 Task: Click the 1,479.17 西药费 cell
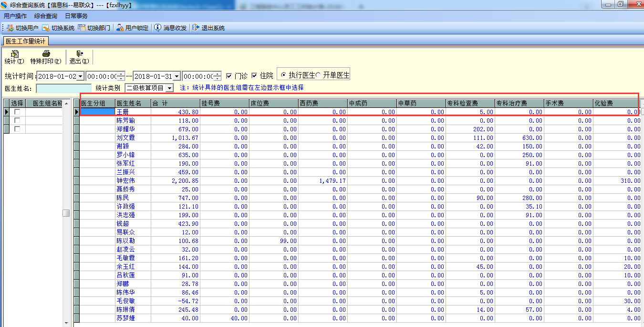[323, 181]
